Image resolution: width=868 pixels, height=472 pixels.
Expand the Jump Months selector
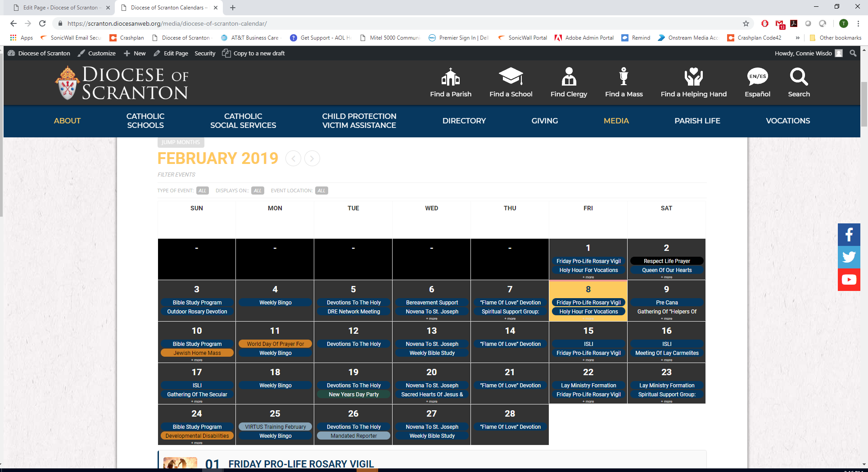[x=181, y=142]
